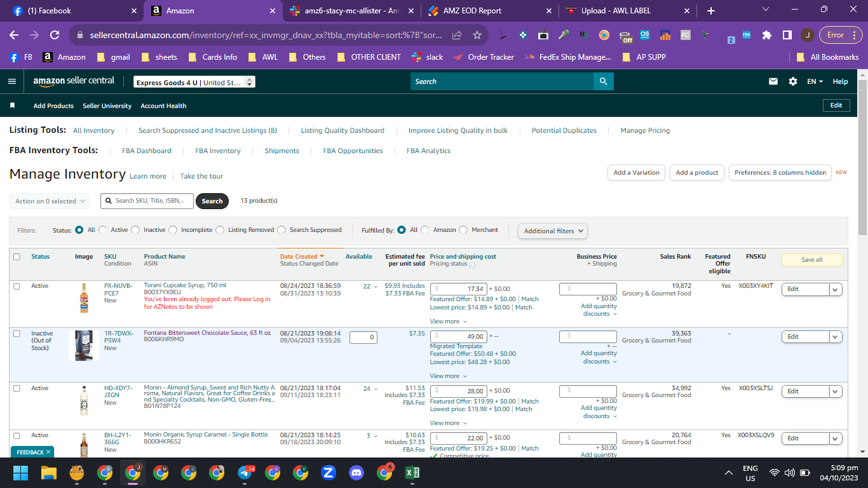Open the messages mail icon
868x488 pixels.
pos(773,81)
